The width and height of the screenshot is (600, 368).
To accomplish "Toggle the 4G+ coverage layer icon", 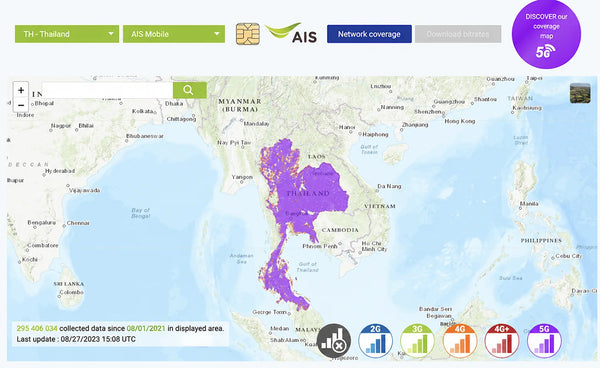I will coord(502,340).
